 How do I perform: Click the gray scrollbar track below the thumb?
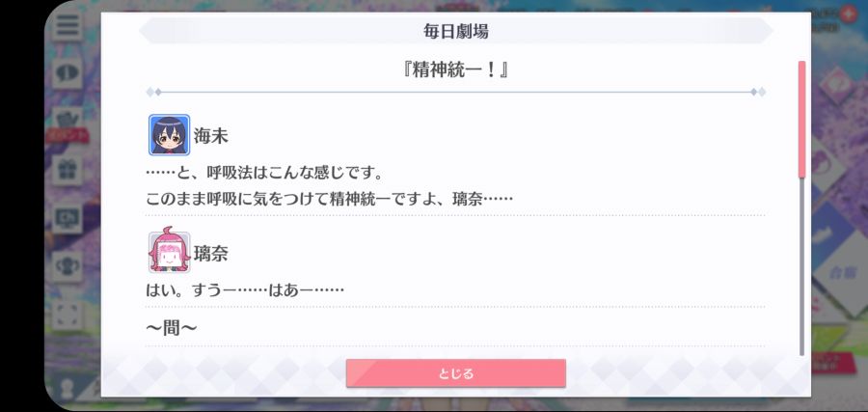click(801, 267)
